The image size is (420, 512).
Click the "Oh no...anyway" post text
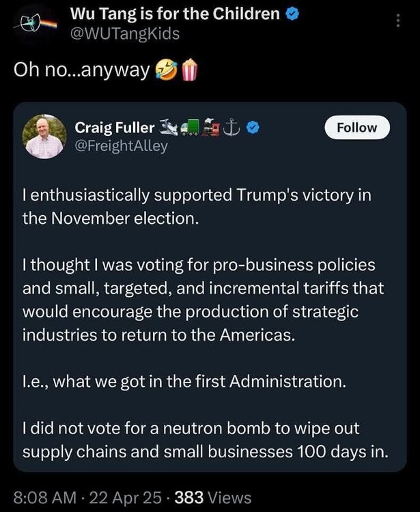(x=82, y=70)
